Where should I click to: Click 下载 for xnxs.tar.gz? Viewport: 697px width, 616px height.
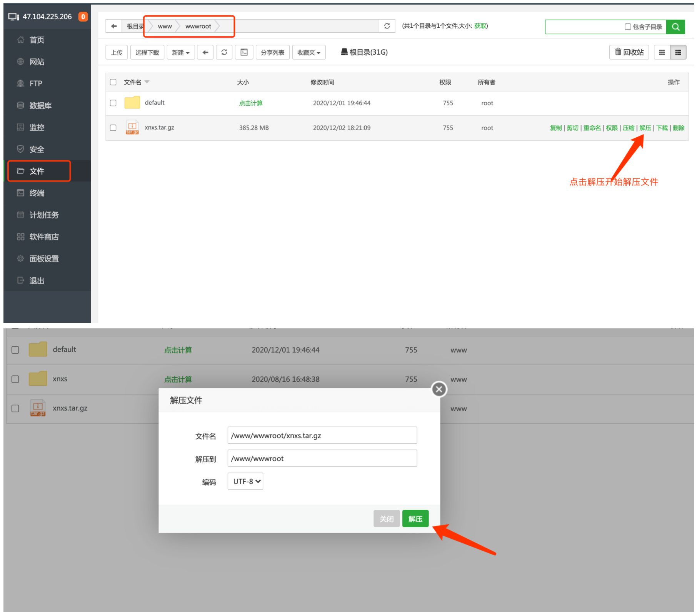pyautogui.click(x=662, y=128)
